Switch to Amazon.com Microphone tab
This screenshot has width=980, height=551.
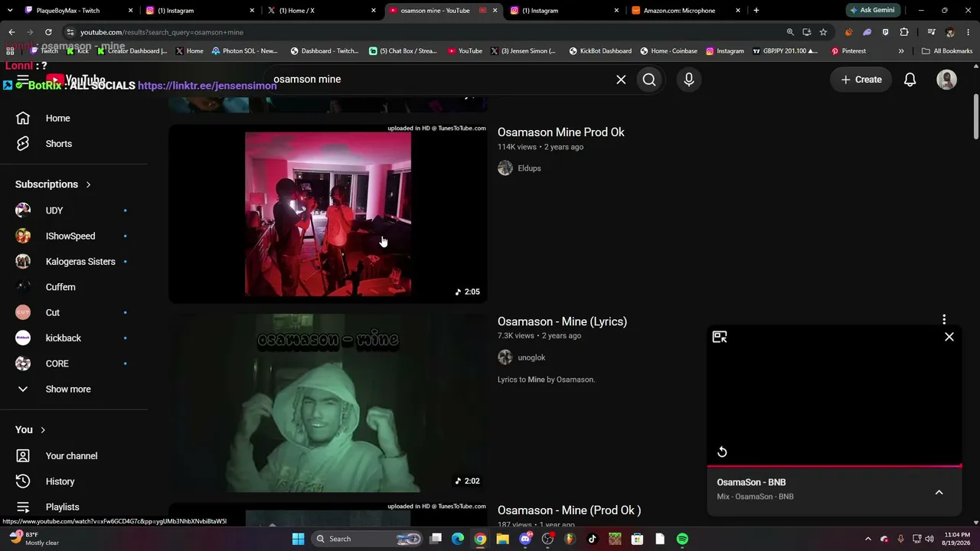tap(684, 11)
